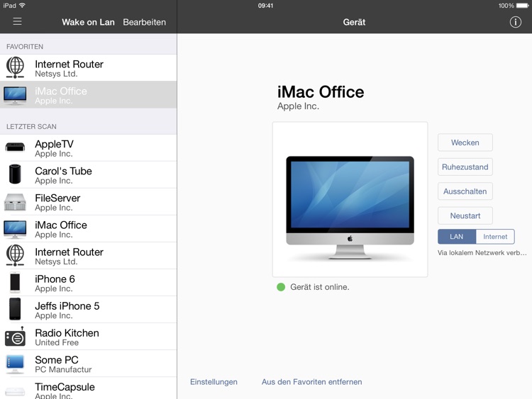
Task: Select iMac Office name in Favoriten
Action: pyautogui.click(x=61, y=91)
